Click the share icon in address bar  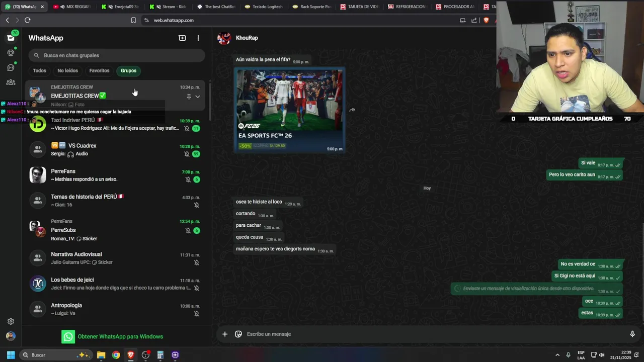(x=474, y=20)
